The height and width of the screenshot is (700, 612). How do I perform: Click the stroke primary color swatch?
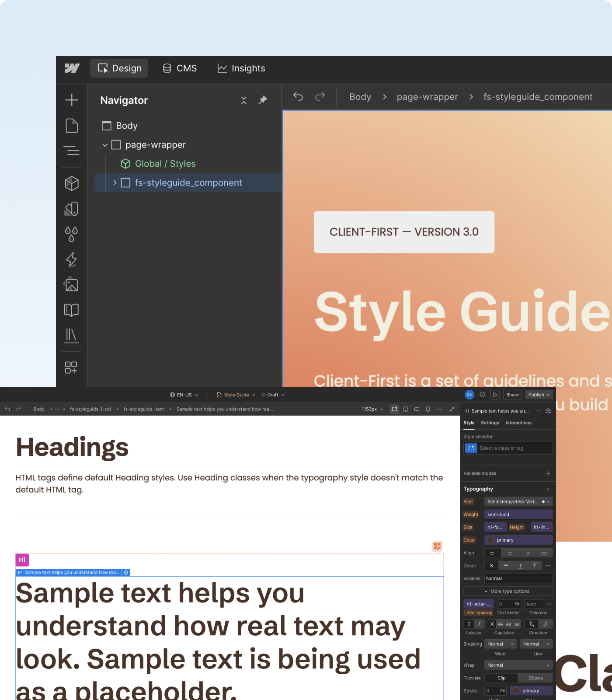pos(516,691)
